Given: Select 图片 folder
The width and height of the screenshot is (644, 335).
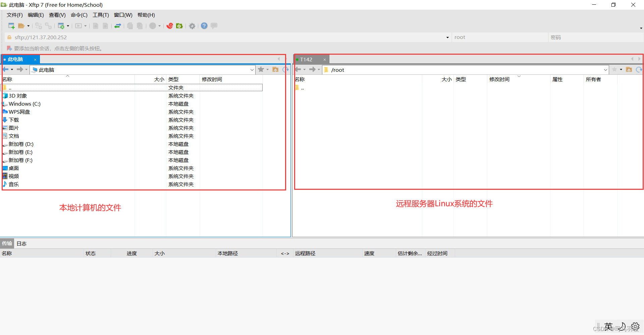Looking at the screenshot, I should 14,128.
